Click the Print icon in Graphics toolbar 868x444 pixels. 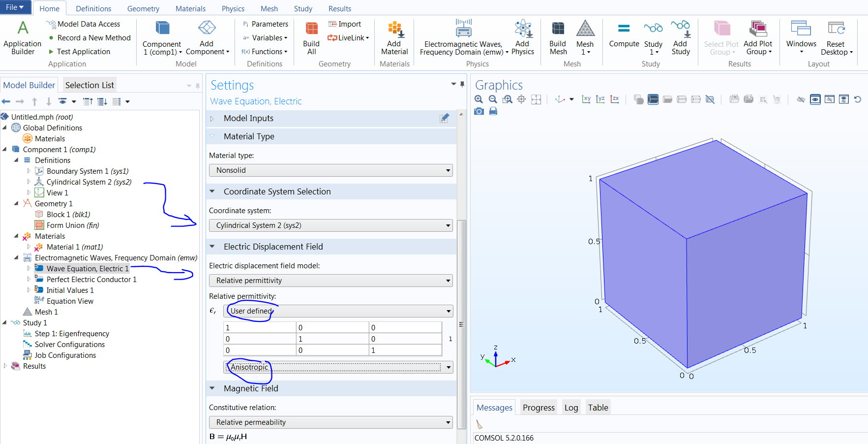(493, 112)
